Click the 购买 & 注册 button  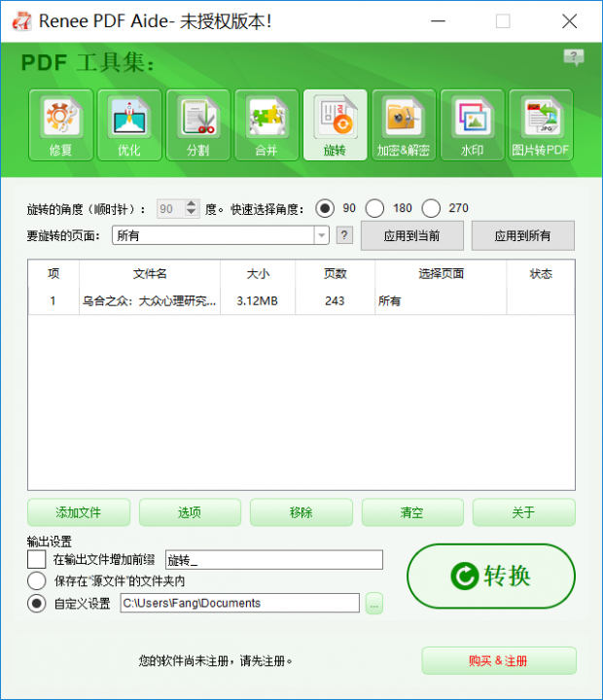(x=499, y=660)
